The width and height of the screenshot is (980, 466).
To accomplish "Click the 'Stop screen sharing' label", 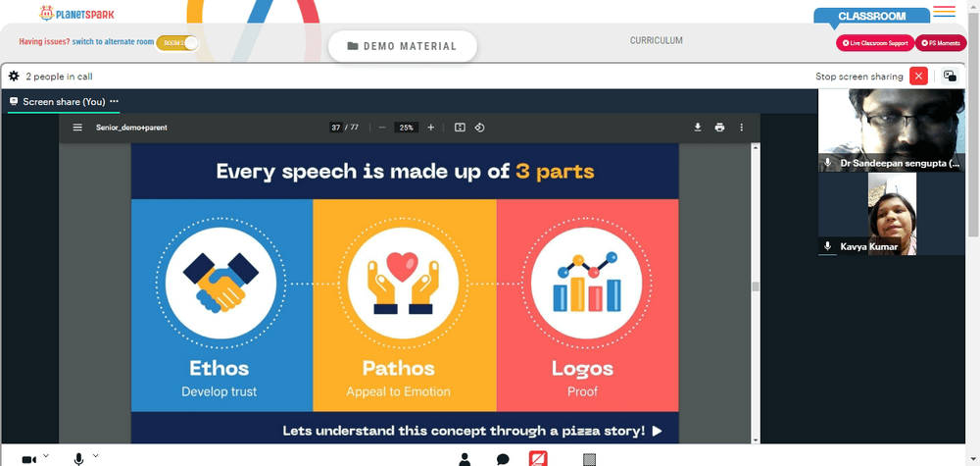I will (858, 77).
